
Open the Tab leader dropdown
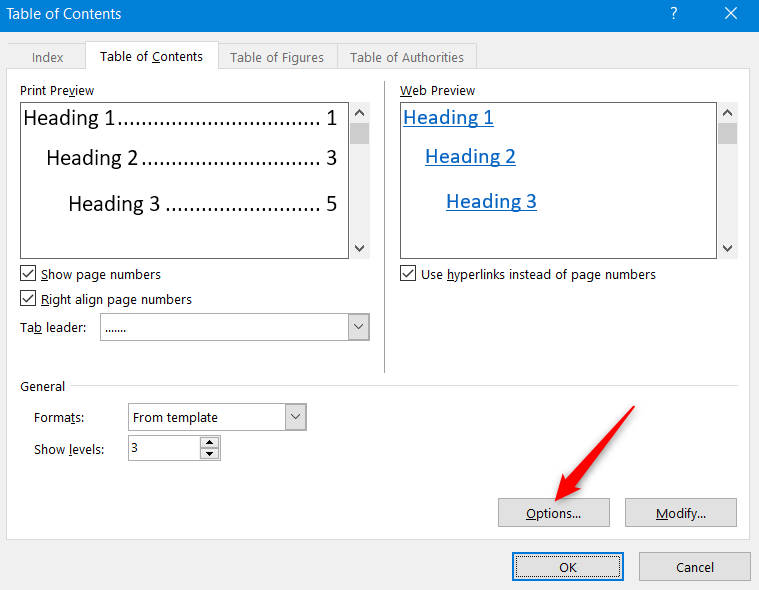pos(358,327)
